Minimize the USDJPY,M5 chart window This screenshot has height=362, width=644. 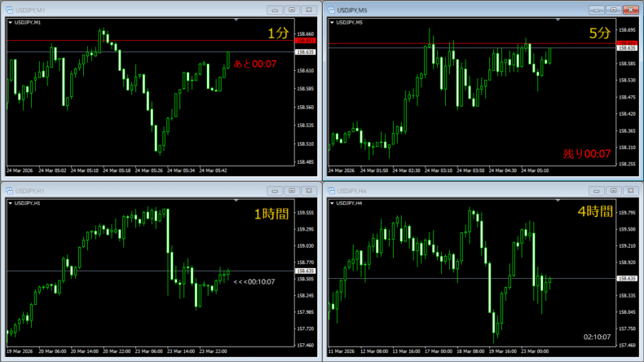[595, 10]
